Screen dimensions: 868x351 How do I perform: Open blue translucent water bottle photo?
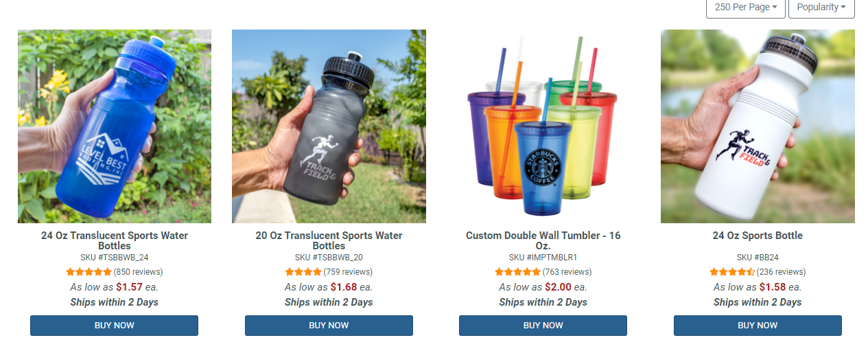coord(115,126)
